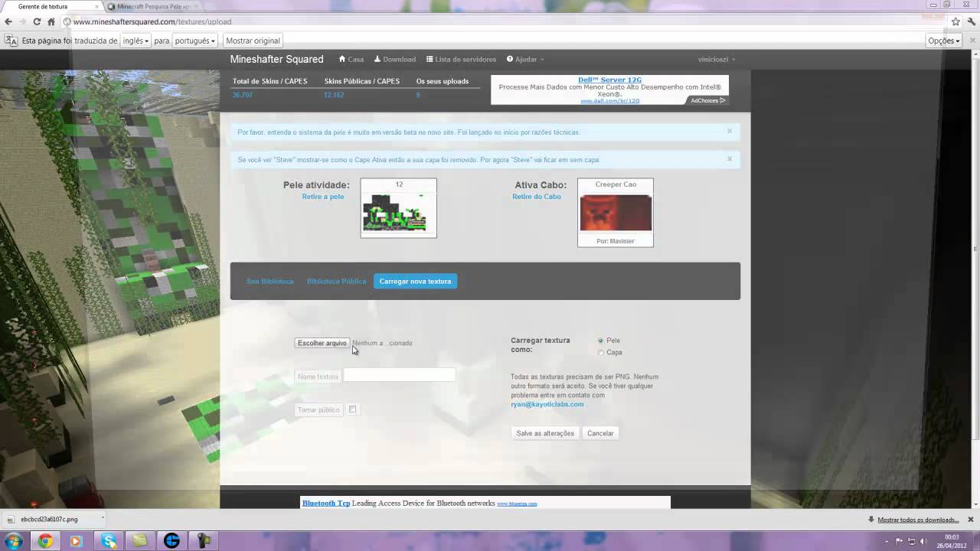This screenshot has width=980, height=551.
Task: Close the Steve cape removed alert
Action: 730,158
